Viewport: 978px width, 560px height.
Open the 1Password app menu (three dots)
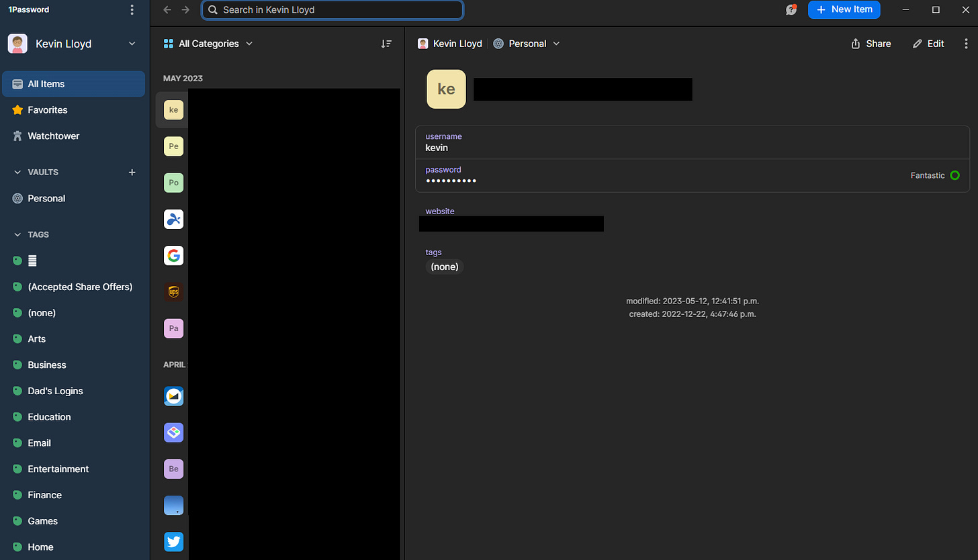pos(132,9)
